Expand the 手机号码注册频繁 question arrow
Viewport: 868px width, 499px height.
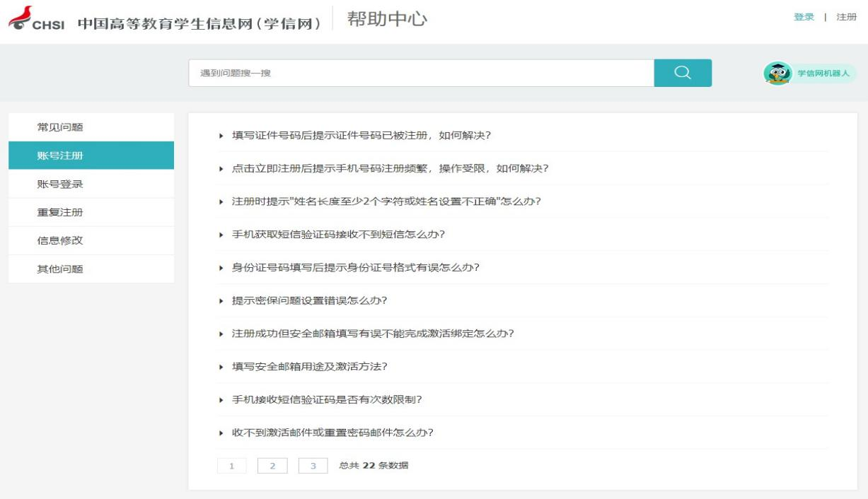click(221, 169)
